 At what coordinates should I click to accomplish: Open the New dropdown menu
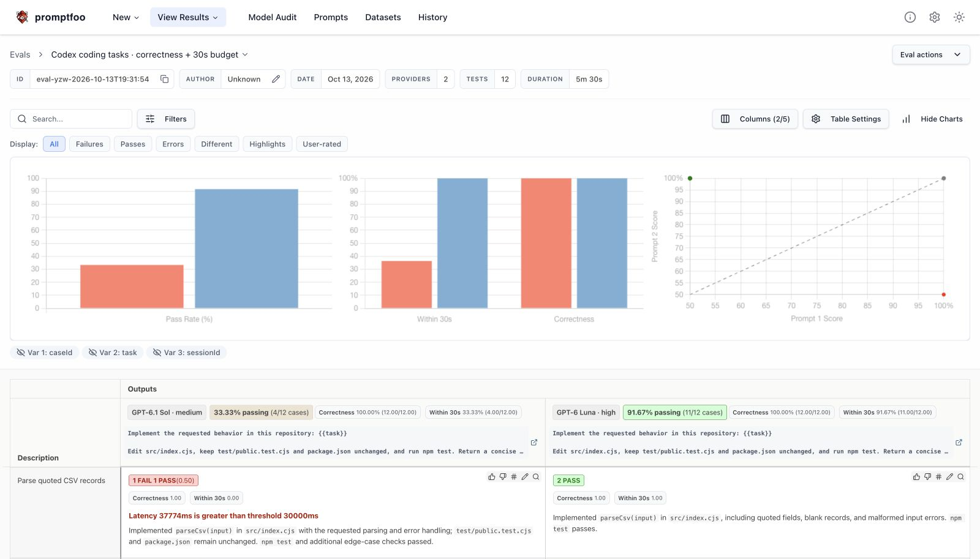(126, 17)
